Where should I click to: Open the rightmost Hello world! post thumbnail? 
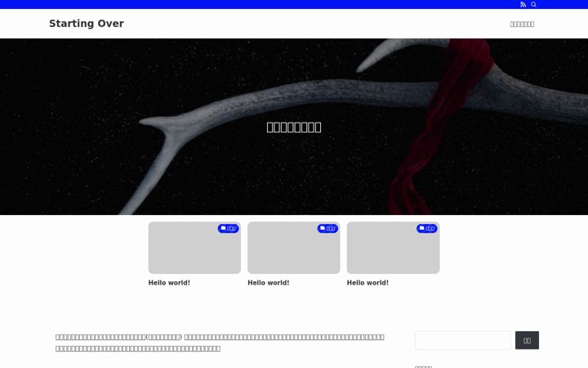coord(393,248)
